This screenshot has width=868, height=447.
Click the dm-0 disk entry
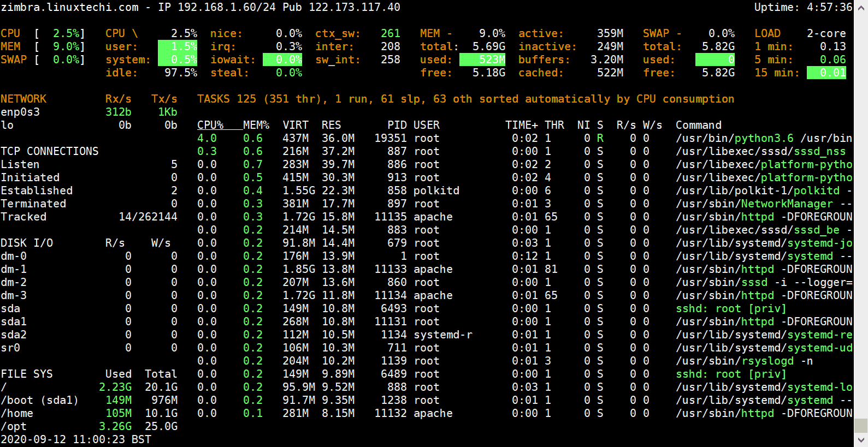tap(14, 256)
